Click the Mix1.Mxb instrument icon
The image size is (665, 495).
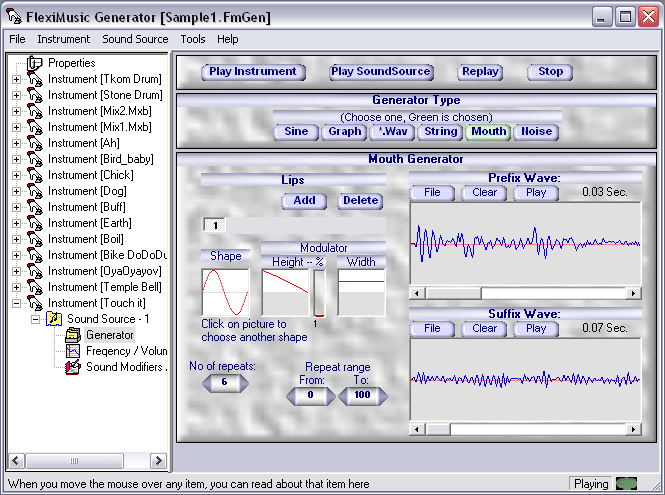(35, 127)
